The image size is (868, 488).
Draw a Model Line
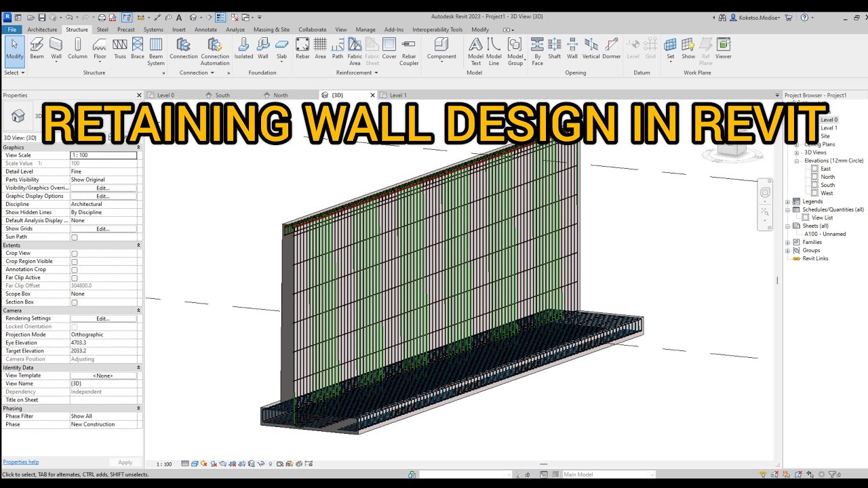pyautogui.click(x=494, y=52)
